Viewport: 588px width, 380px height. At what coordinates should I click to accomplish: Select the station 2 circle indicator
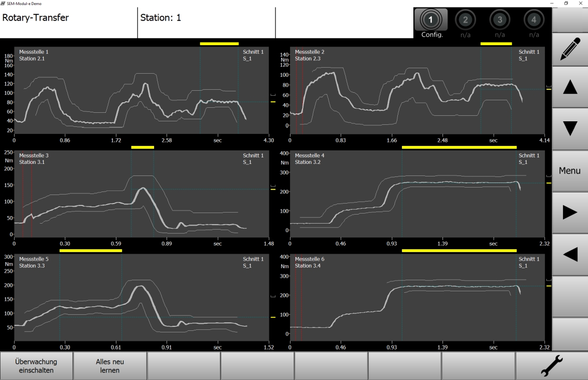click(x=465, y=20)
